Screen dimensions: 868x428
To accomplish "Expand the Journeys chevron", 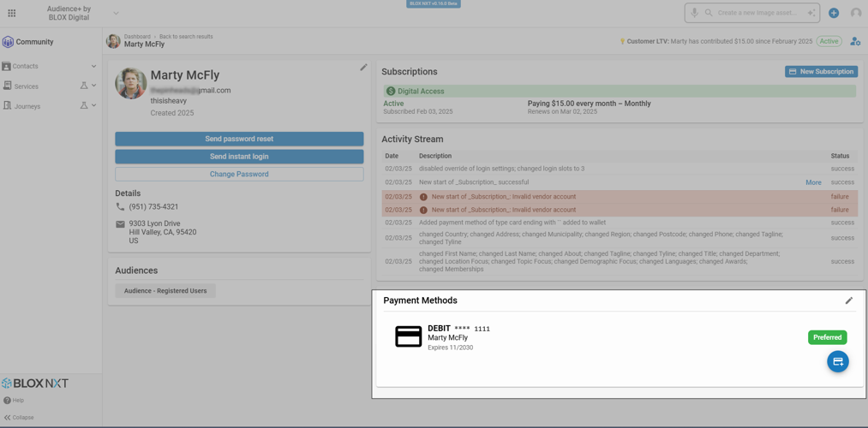I will click(x=93, y=105).
